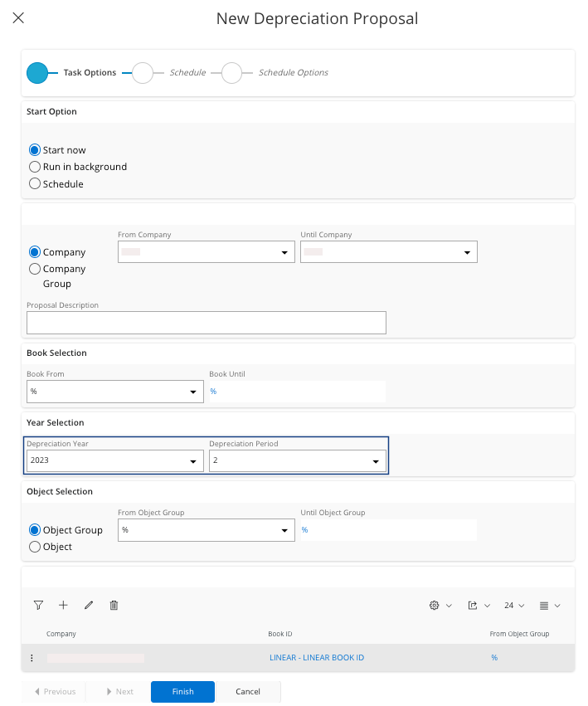Click the Finish button
Viewport: 588px width, 706px height.
pyautogui.click(x=182, y=692)
